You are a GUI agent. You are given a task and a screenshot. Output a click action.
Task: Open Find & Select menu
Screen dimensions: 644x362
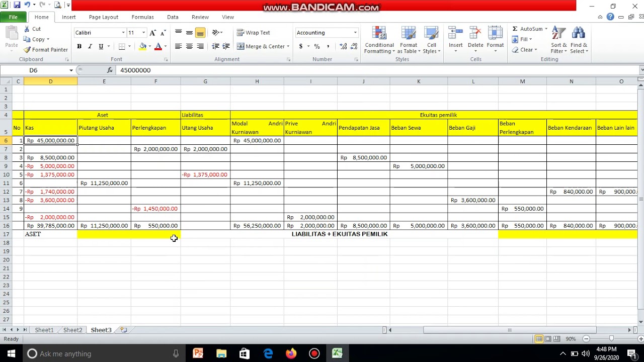click(579, 40)
